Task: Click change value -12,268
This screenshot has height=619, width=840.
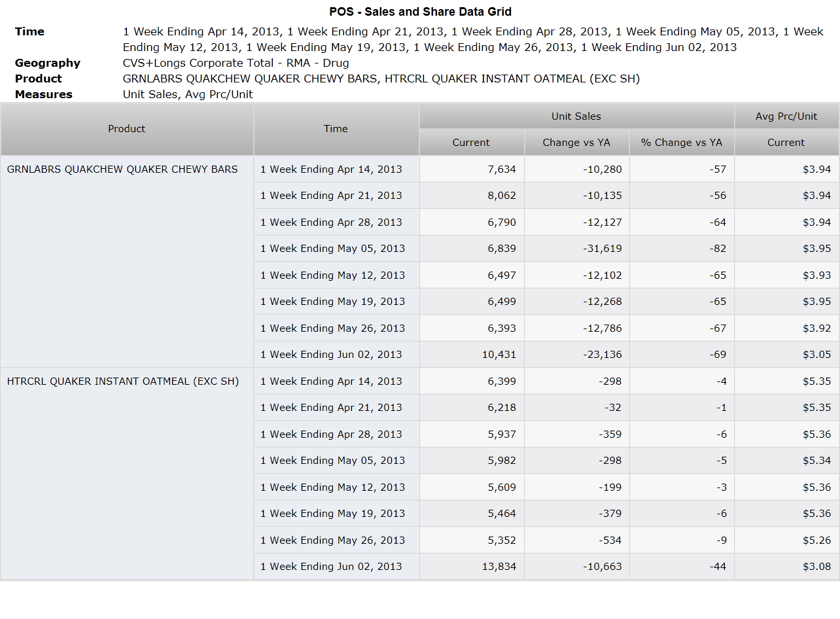Action: (x=576, y=301)
